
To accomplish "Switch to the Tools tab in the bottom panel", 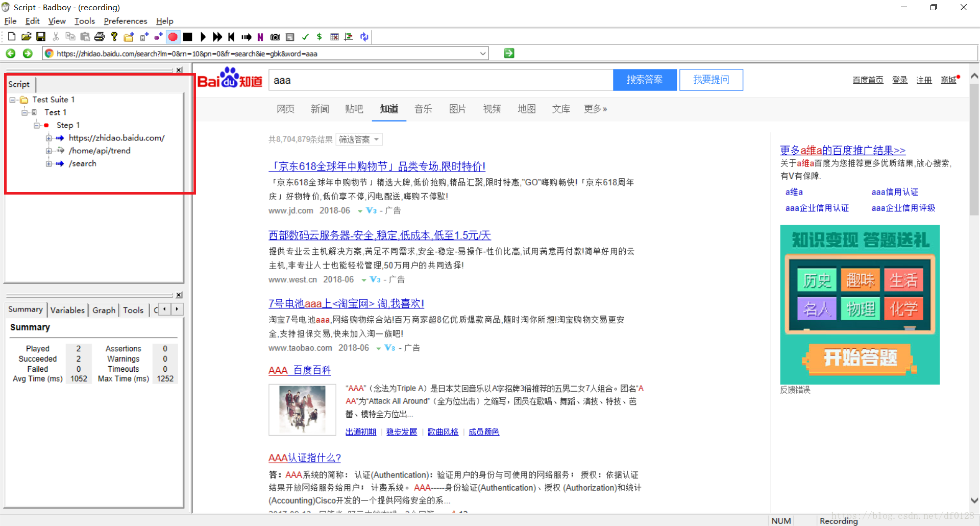I will pyautogui.click(x=133, y=310).
